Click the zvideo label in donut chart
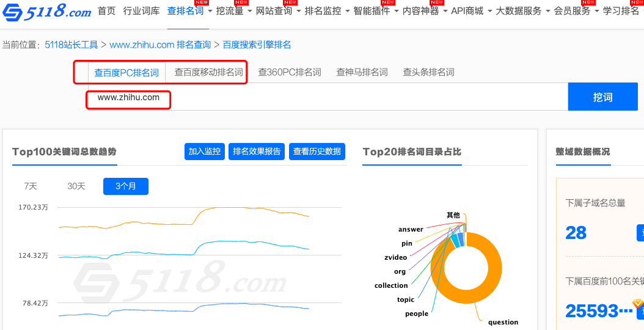 395,257
